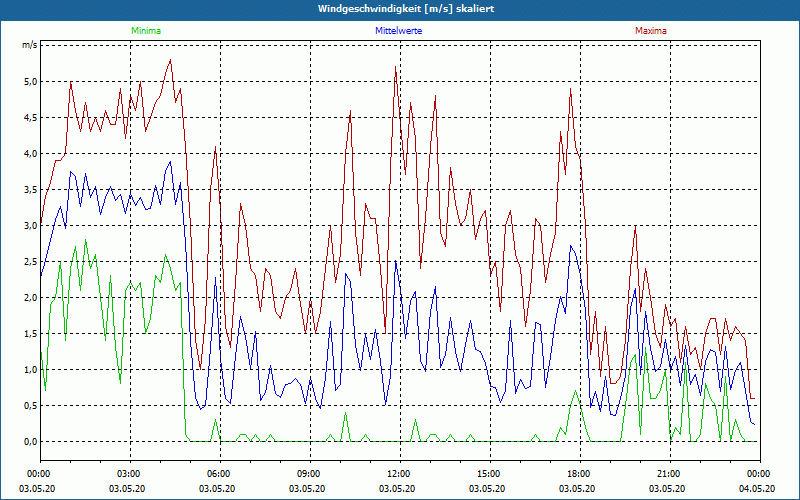Click the 'm/s' unit label on the y-axis
Viewport: 800px width, 500px height.
point(29,45)
